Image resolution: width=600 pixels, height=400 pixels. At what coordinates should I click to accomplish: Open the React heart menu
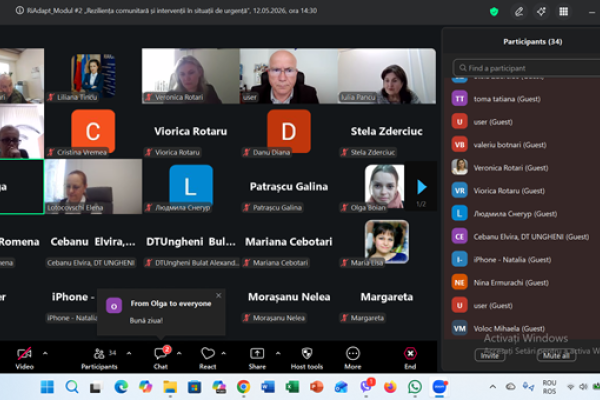pyautogui.click(x=207, y=358)
